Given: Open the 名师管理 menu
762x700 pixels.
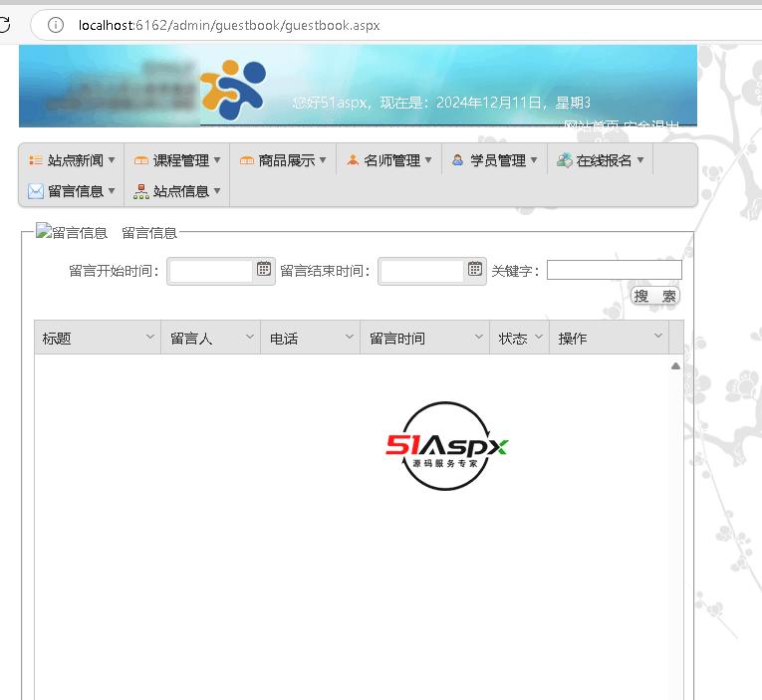Looking at the screenshot, I should (x=388, y=160).
